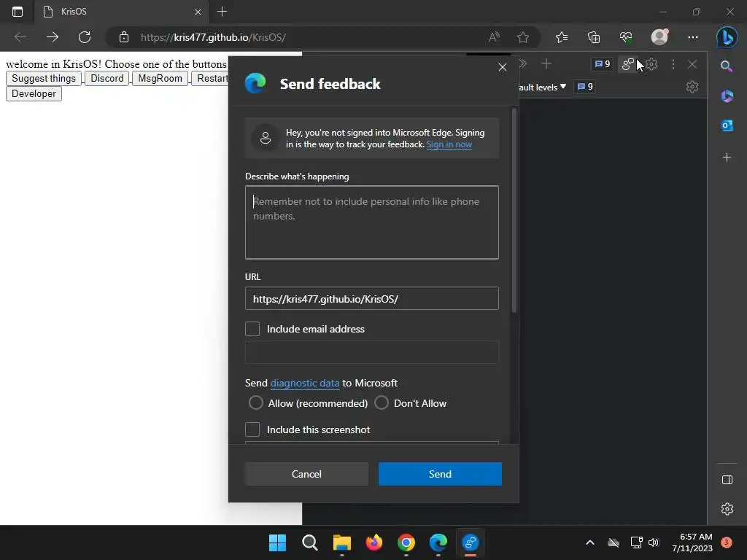
Task: Switch to Microsoft Edge taskbar icon
Action: pyautogui.click(x=438, y=542)
